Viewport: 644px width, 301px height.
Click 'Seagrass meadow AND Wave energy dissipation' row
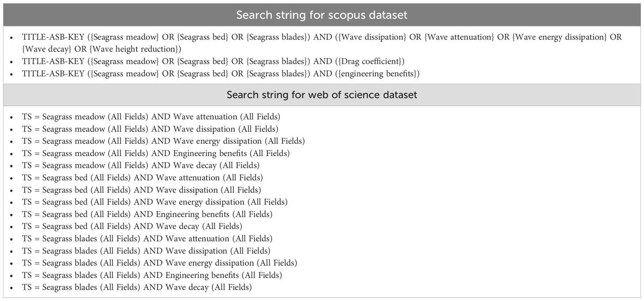[163, 141]
